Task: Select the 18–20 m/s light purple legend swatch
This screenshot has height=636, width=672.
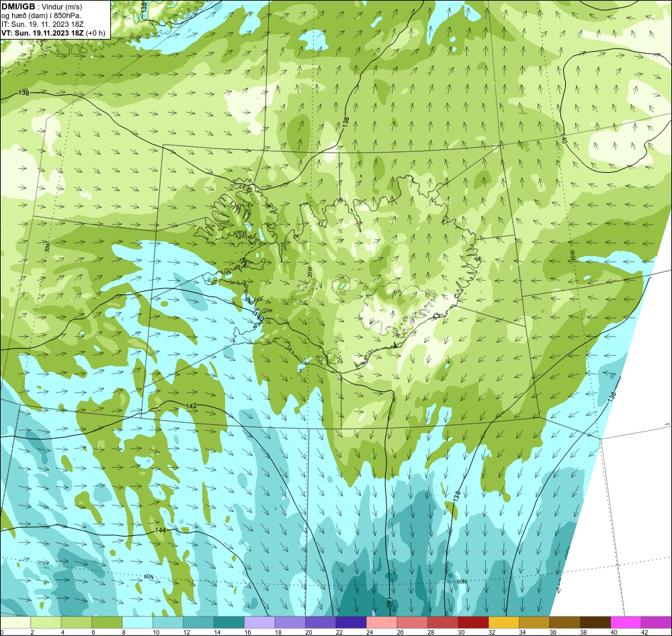Action: click(x=290, y=622)
